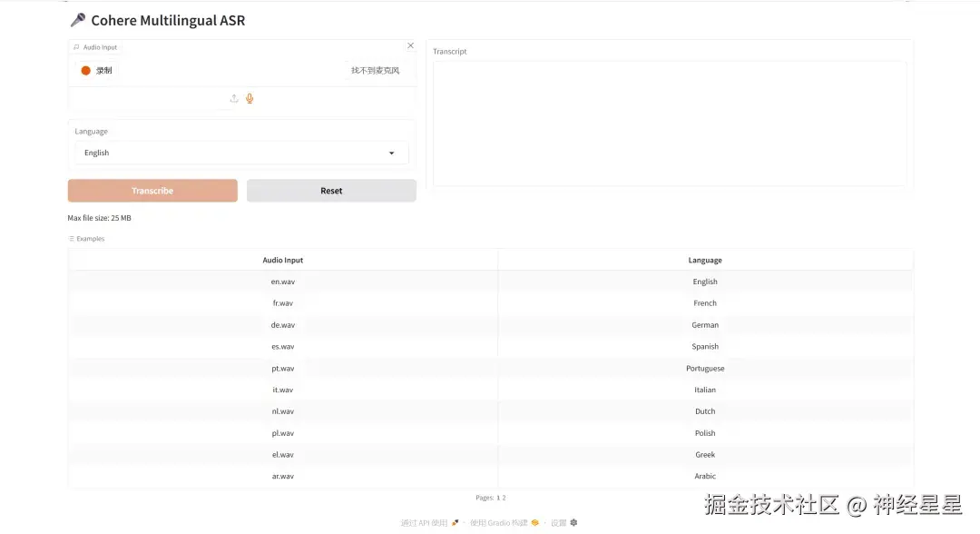
Task: Select the en.wav example
Action: (282, 282)
